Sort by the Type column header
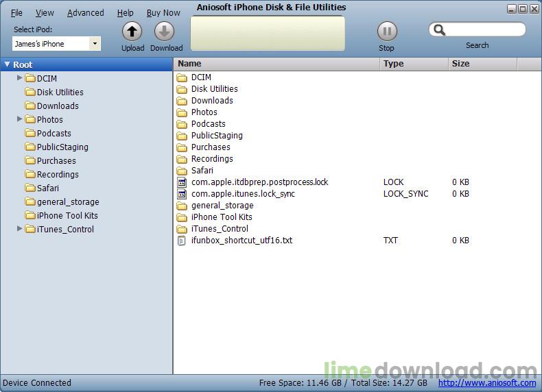542x392 pixels. pyautogui.click(x=414, y=64)
